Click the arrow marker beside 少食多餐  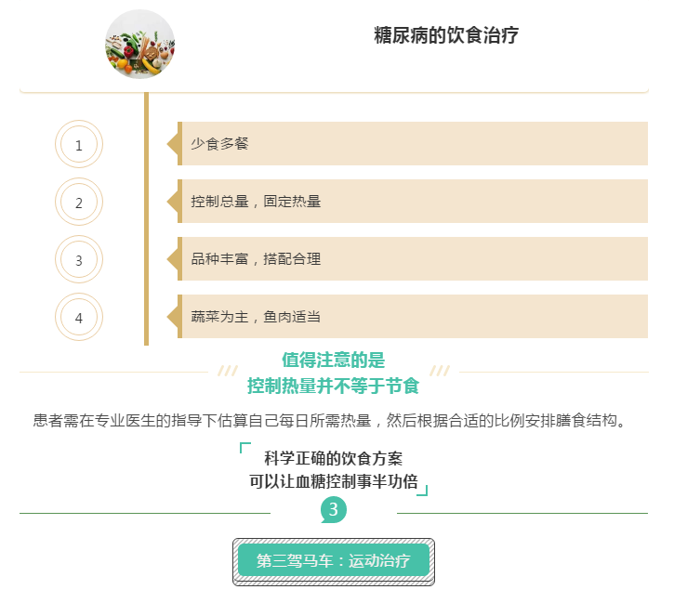(x=174, y=144)
